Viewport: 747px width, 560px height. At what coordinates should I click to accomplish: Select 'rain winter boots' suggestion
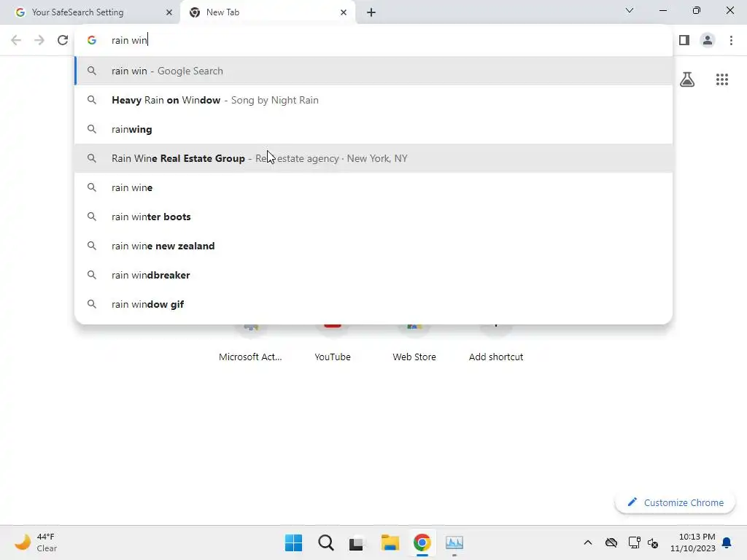(x=373, y=217)
